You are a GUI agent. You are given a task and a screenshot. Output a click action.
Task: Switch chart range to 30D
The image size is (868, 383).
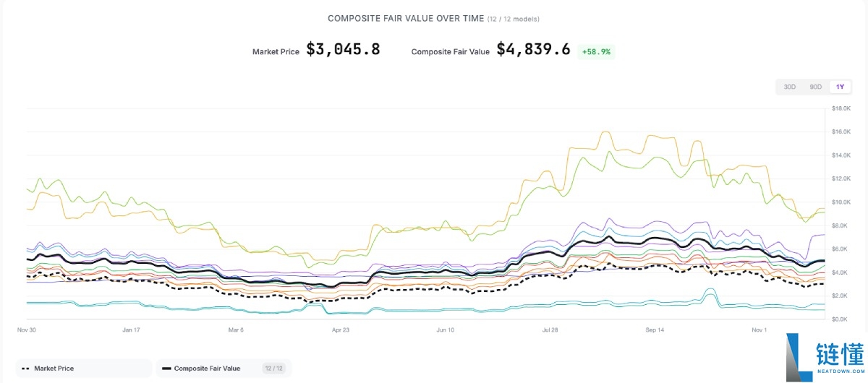tap(790, 87)
